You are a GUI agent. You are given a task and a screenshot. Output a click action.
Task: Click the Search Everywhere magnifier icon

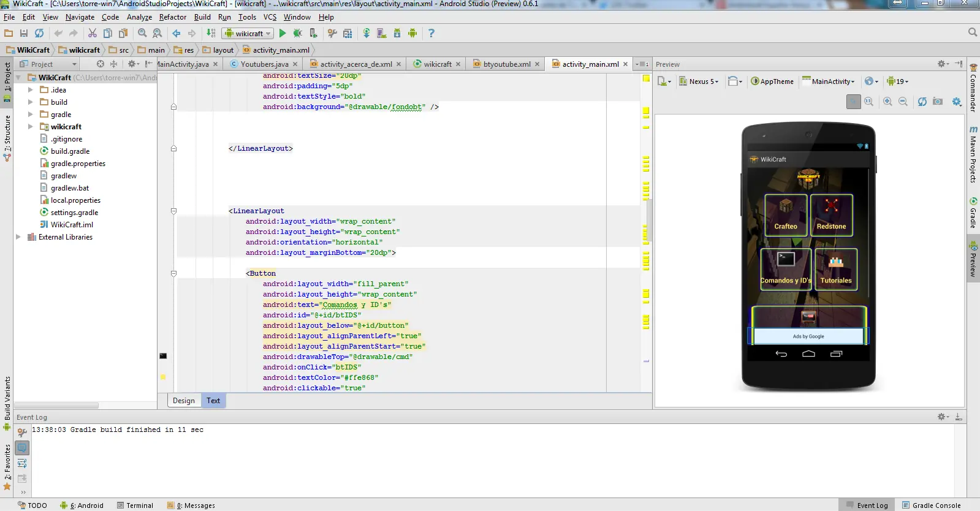(973, 32)
